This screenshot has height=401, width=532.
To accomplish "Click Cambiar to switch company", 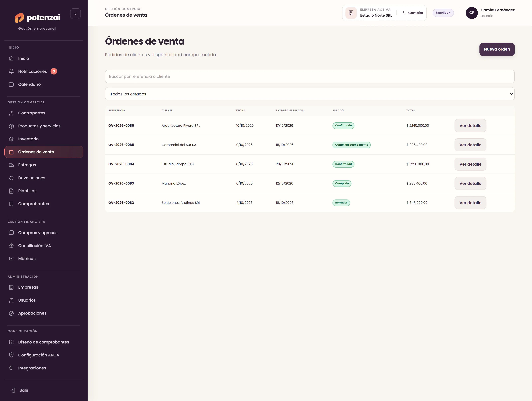I will point(412,13).
